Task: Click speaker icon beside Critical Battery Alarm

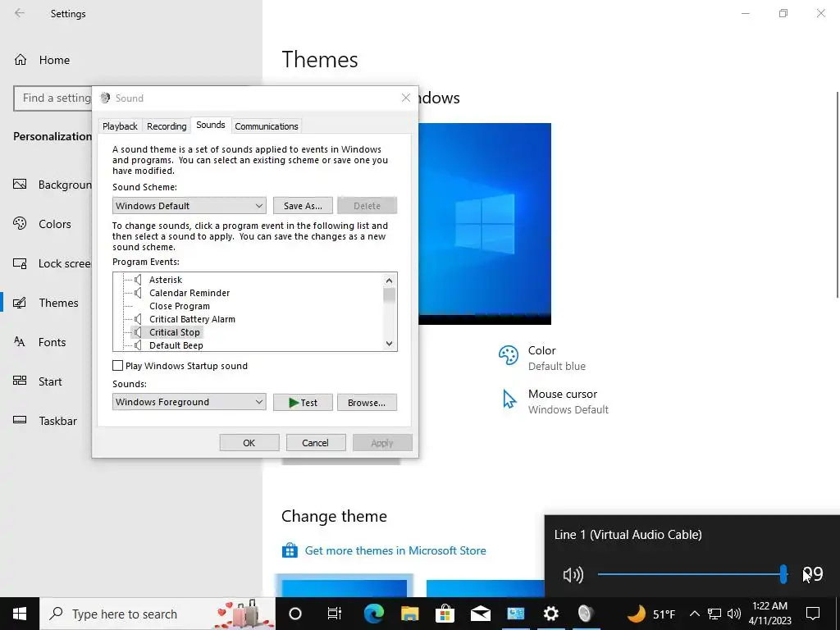Action: click(138, 319)
